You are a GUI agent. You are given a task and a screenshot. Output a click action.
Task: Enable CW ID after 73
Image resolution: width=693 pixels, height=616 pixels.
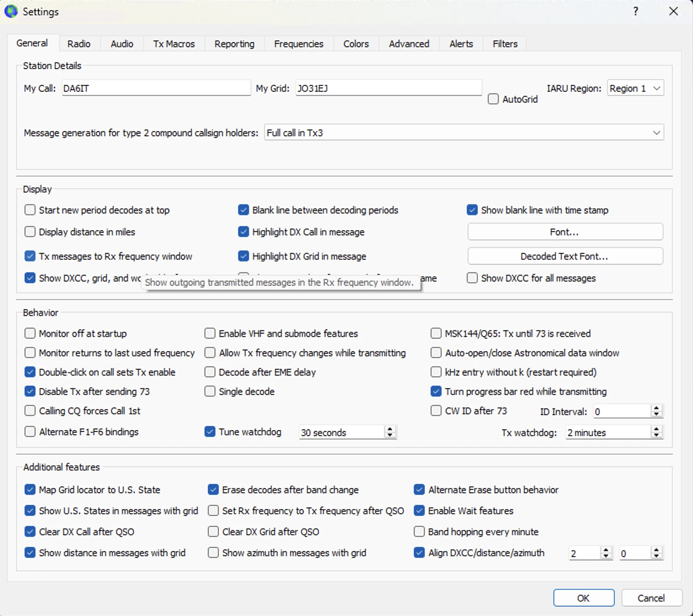point(436,411)
